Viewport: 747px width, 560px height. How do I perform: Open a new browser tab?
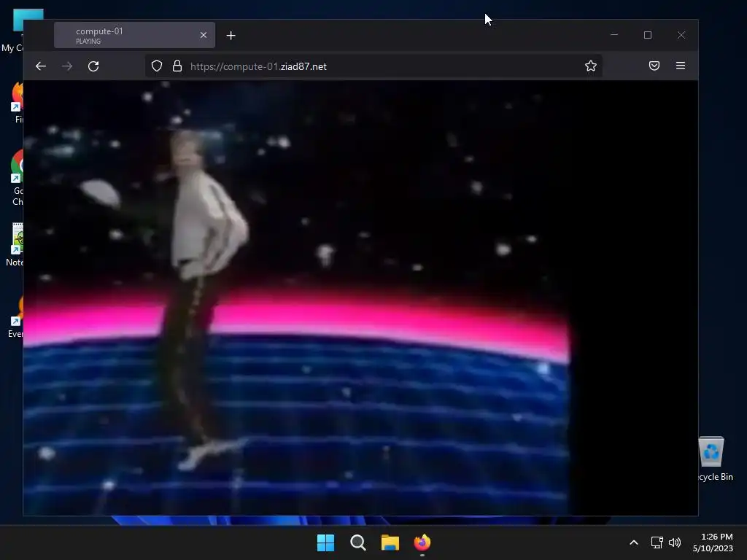(x=231, y=36)
